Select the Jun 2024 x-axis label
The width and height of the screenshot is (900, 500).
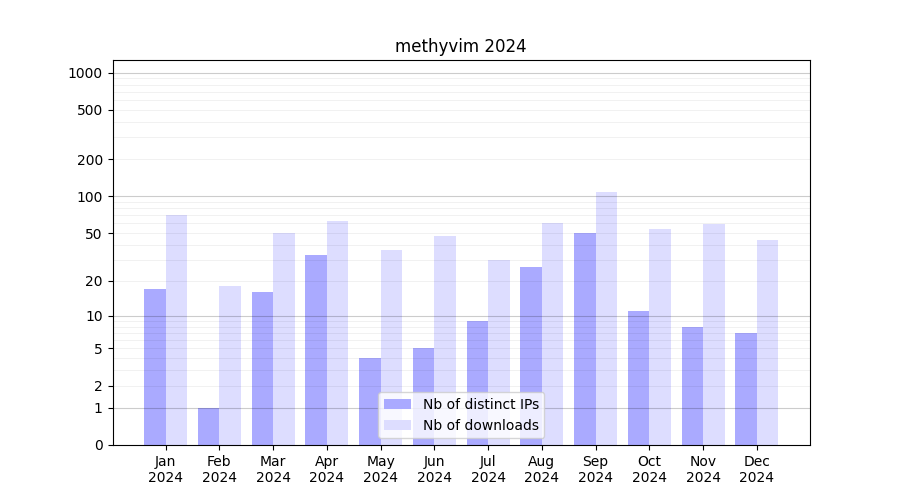(x=434, y=469)
